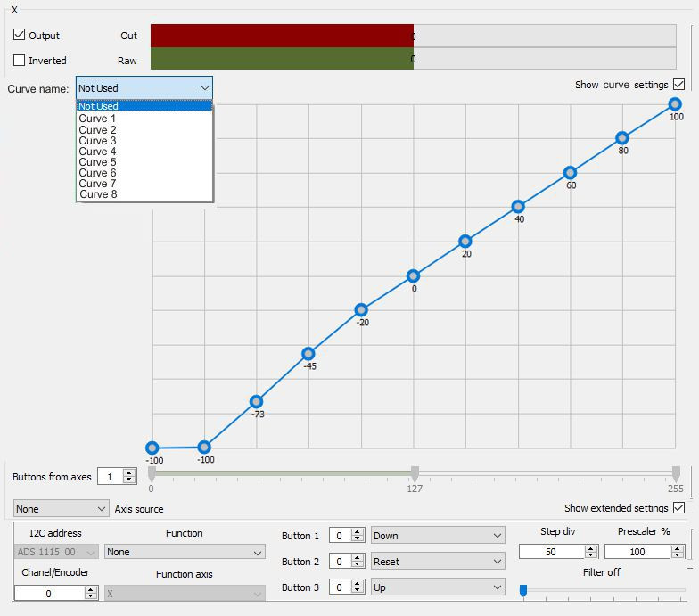Select the curve point labeled -45
The image size is (699, 616).
(308, 354)
